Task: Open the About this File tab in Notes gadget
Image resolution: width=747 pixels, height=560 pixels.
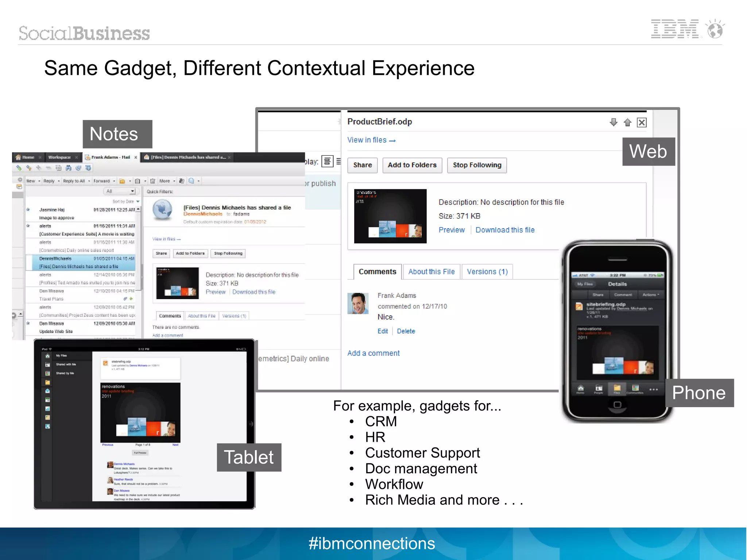Action: tap(201, 316)
